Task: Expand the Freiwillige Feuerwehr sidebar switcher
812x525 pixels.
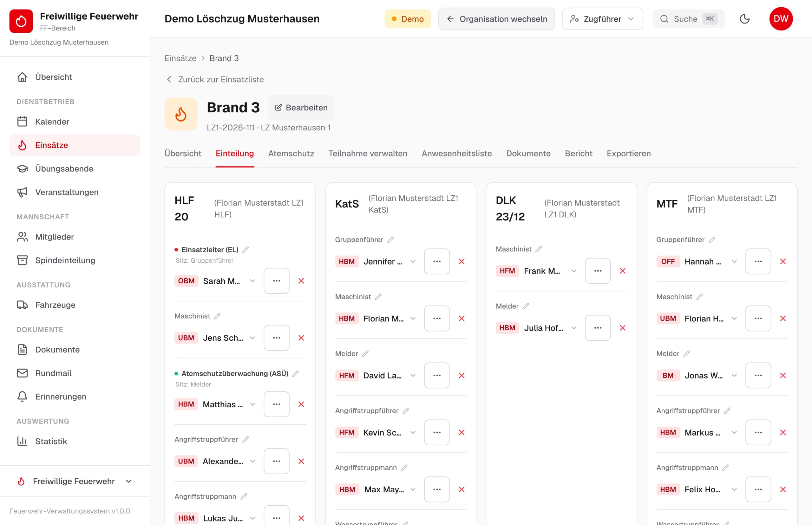Action: 75,481
